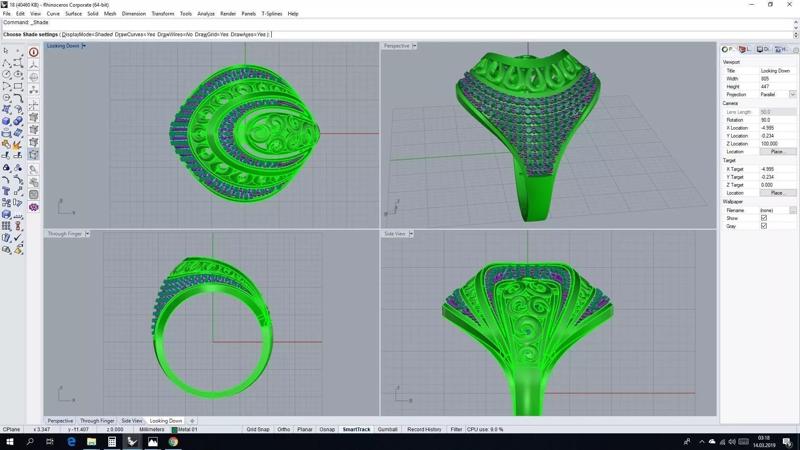Image resolution: width=800 pixels, height=450 pixels.
Task: Open the Looking Down viewport title menu arrow
Action: click(84, 46)
